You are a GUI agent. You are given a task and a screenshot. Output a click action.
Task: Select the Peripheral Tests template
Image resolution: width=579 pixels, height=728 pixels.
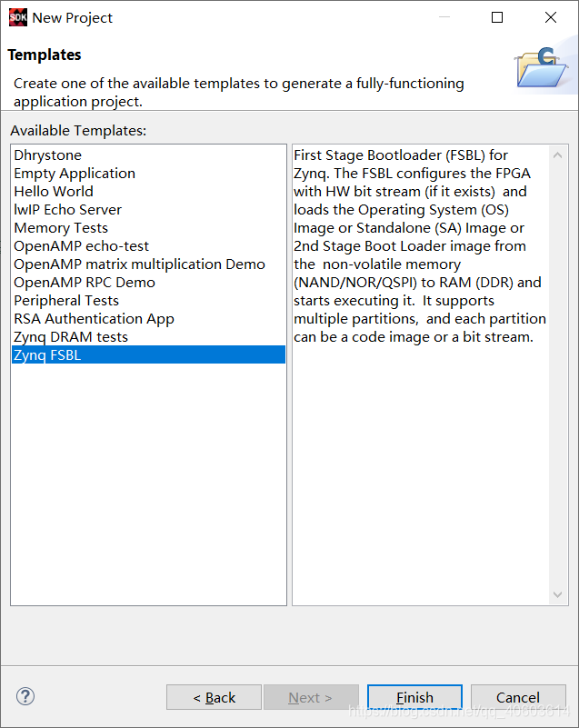(x=148, y=301)
